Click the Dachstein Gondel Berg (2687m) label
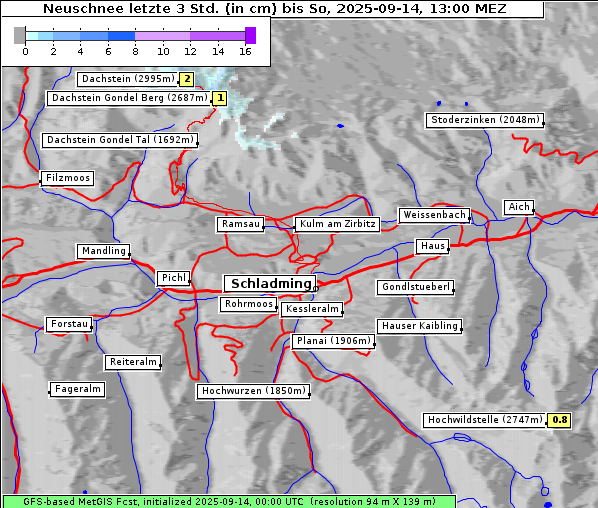The width and height of the screenshot is (598, 508). [129, 98]
